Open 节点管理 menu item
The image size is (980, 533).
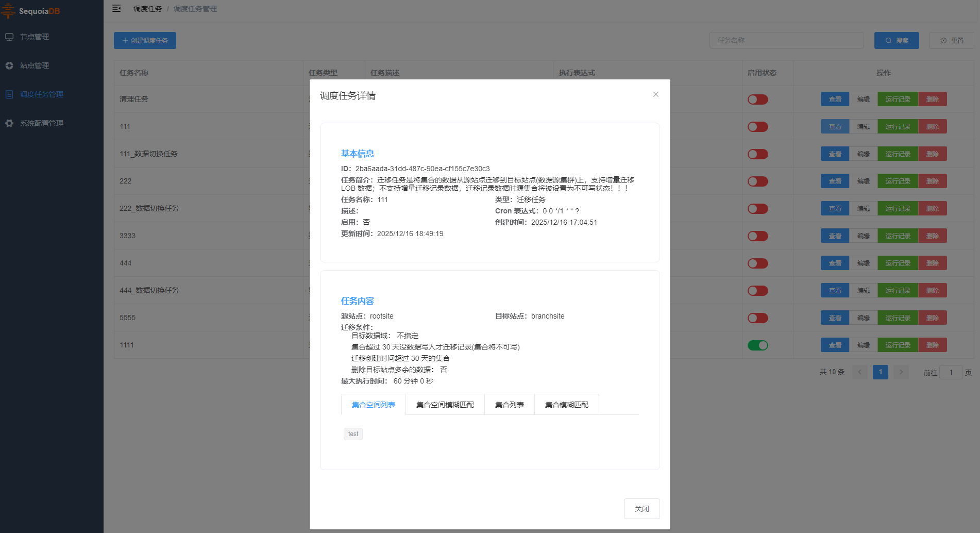coord(52,37)
